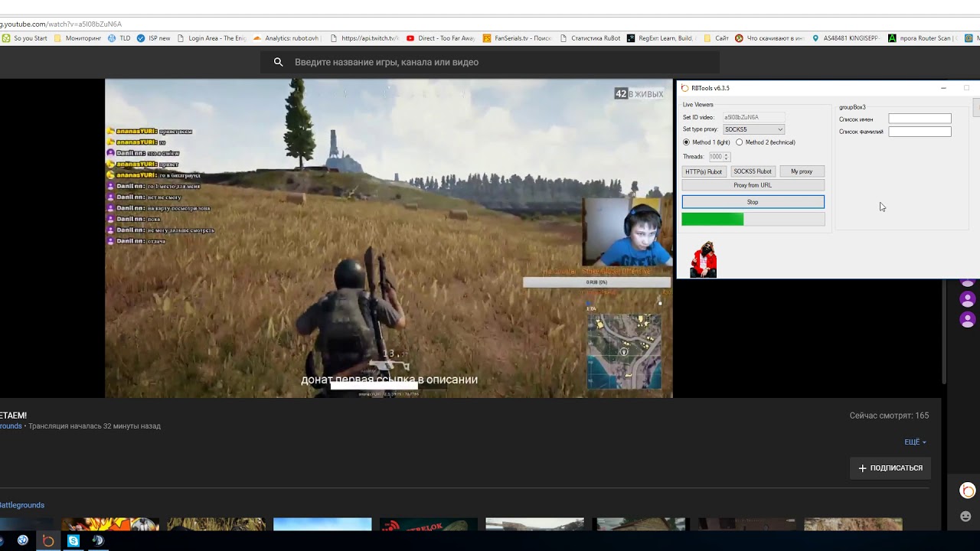Screen dimensions: 980x551
Task: Click the video player on the PUBG stream
Action: click(x=389, y=238)
